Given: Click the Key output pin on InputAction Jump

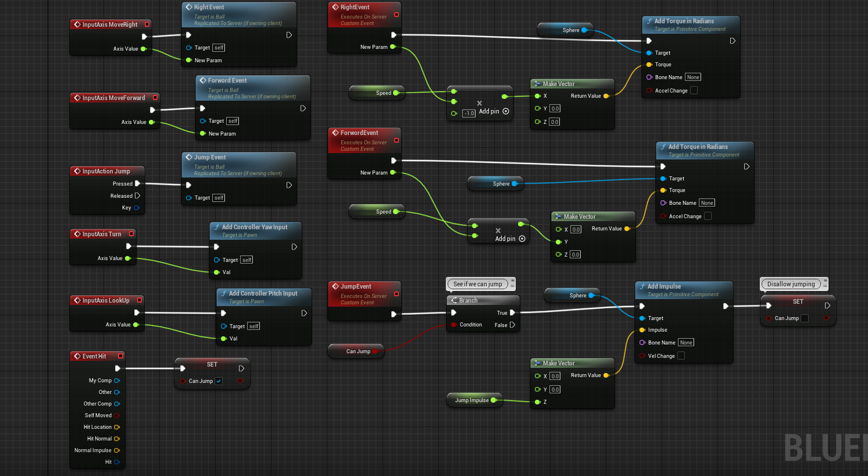Looking at the screenshot, I should (137, 208).
